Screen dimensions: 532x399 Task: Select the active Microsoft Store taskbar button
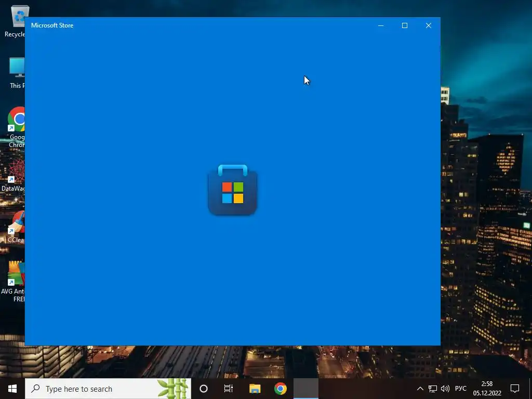305,389
